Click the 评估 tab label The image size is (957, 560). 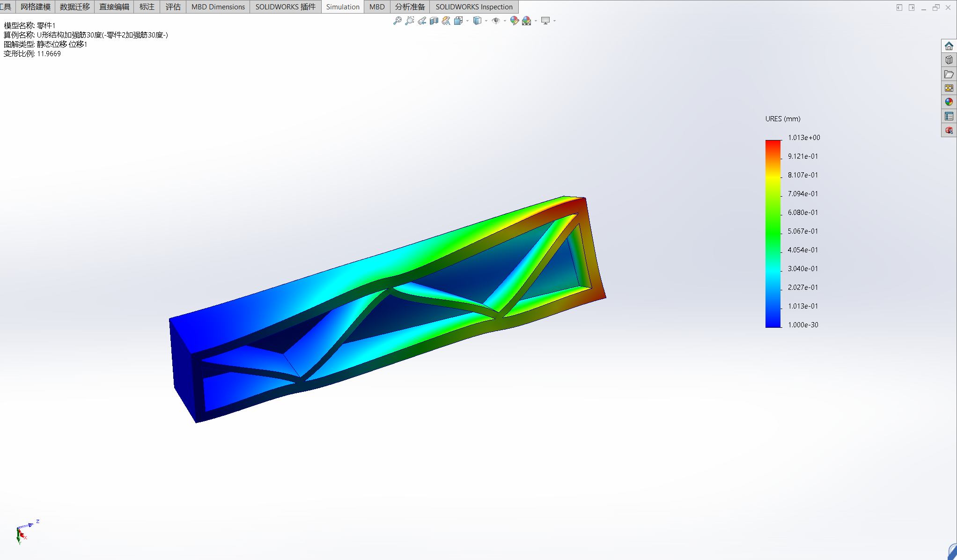click(173, 7)
